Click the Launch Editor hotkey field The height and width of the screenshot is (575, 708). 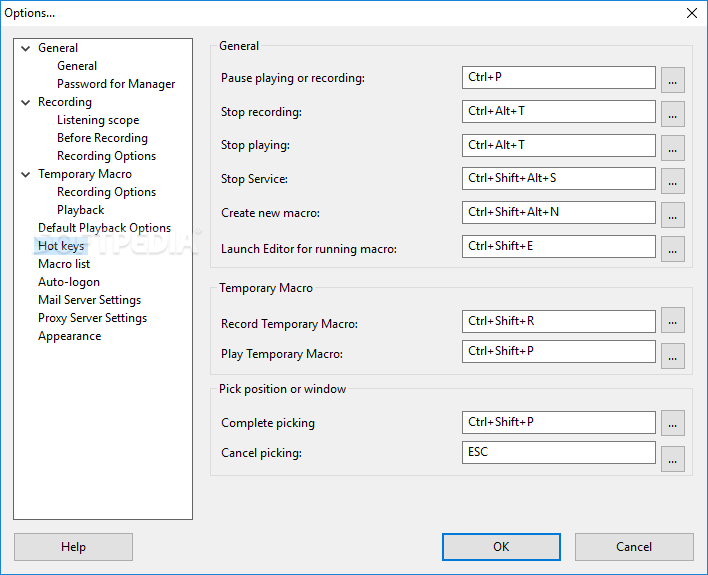(559, 247)
